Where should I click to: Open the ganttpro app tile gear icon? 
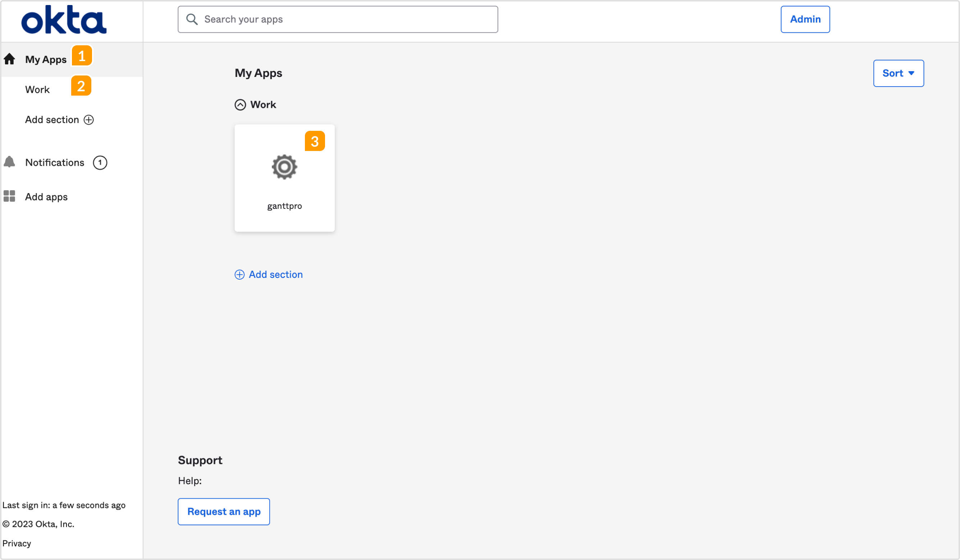284,166
